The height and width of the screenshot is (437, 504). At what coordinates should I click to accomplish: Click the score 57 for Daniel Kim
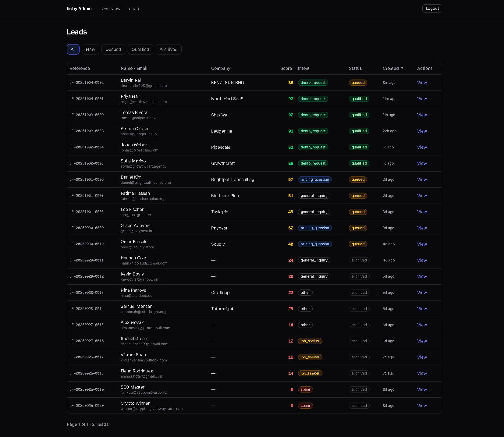pyautogui.click(x=291, y=179)
